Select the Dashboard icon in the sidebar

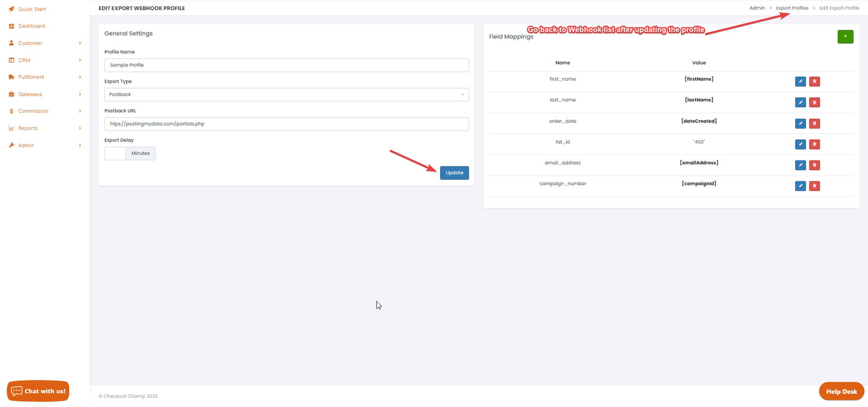(10, 26)
